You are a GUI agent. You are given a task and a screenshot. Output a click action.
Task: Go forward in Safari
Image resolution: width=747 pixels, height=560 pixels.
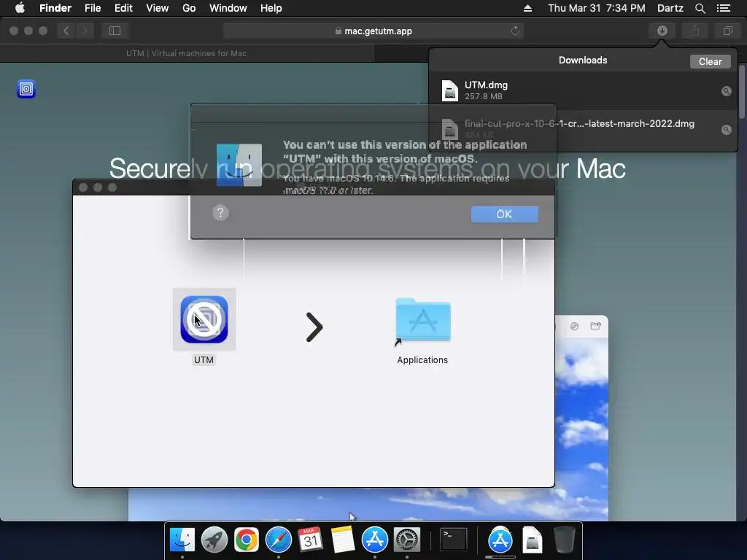click(x=85, y=31)
